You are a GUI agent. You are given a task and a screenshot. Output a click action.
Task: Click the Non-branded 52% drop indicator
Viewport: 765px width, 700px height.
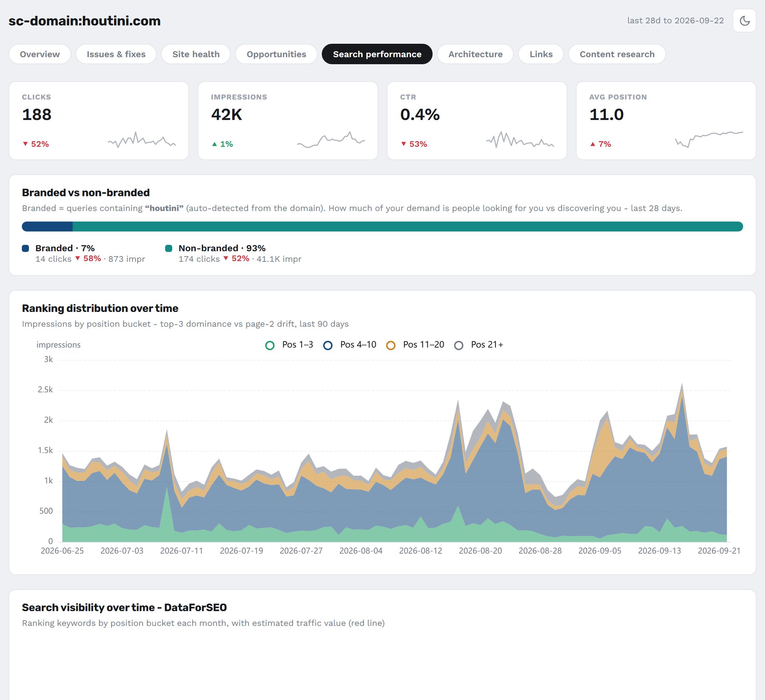click(236, 258)
